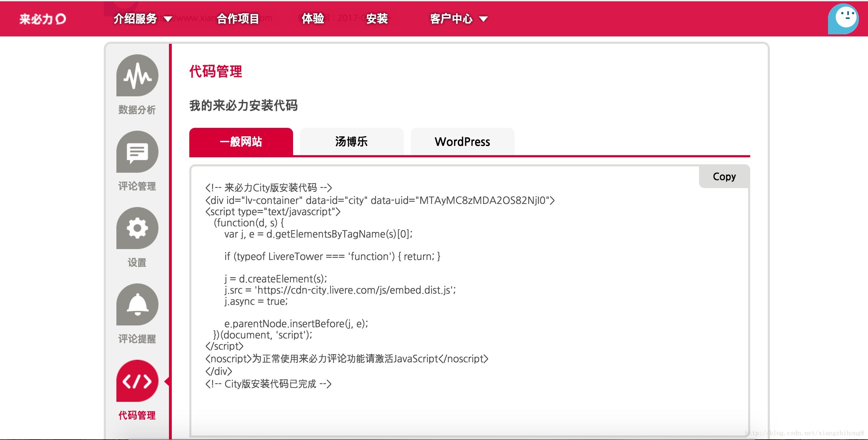Open the 客户中心 menu item
The width and height of the screenshot is (868, 440).
click(451, 19)
